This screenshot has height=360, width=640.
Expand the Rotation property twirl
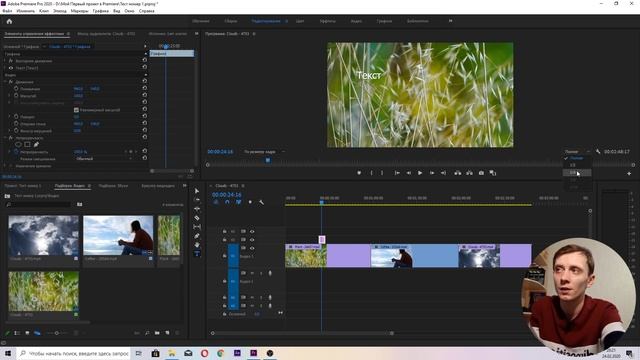pyautogui.click(x=10, y=117)
